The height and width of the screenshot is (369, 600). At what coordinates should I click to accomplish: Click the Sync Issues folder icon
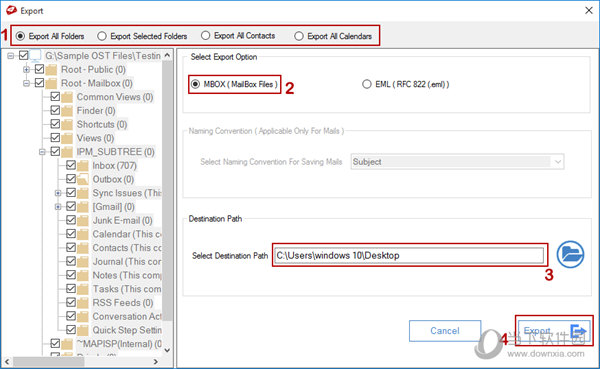click(83, 193)
